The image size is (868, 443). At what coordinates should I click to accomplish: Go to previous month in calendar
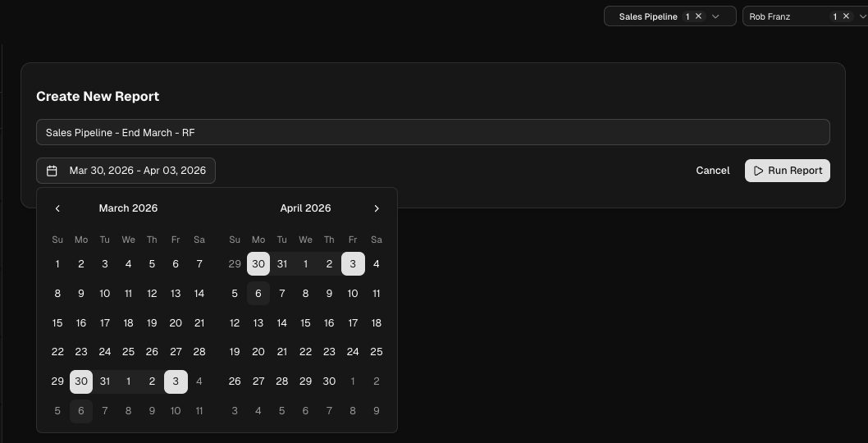57,208
